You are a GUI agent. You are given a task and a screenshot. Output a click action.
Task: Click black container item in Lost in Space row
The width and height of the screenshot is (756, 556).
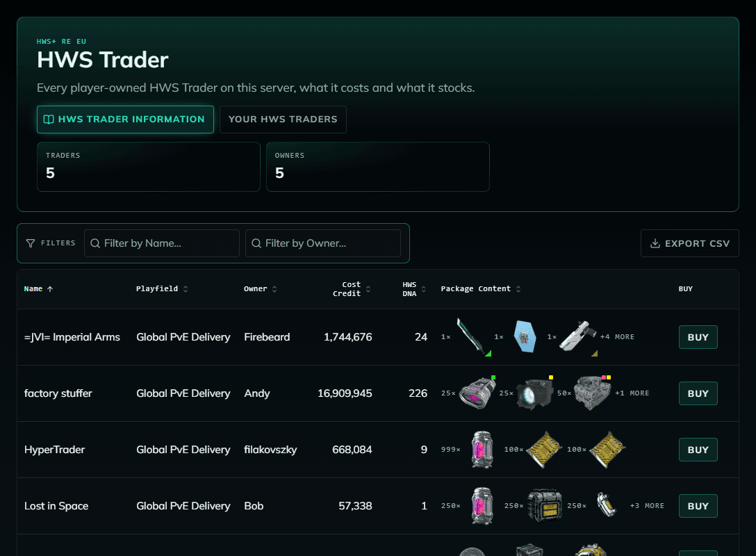pyautogui.click(x=544, y=505)
